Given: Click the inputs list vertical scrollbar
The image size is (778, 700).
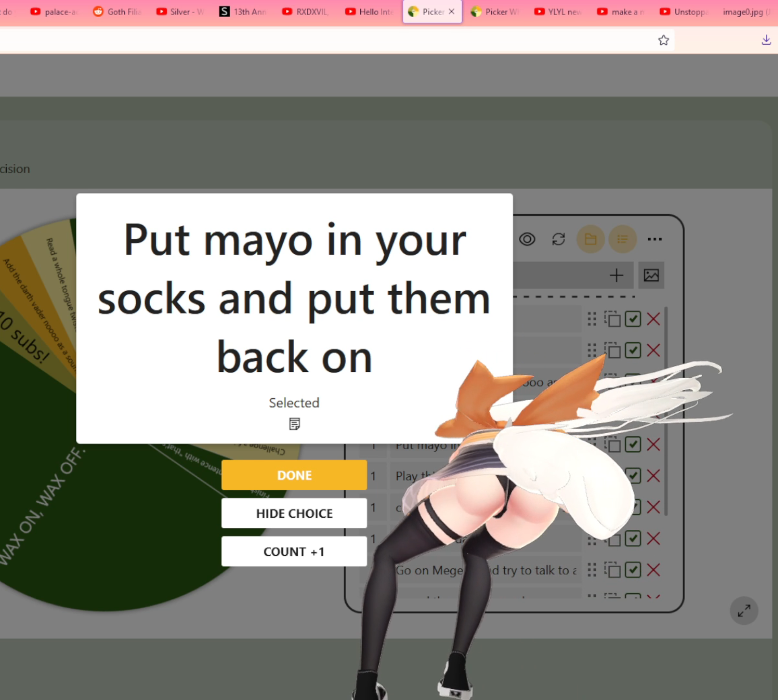Looking at the screenshot, I should click(666, 411).
